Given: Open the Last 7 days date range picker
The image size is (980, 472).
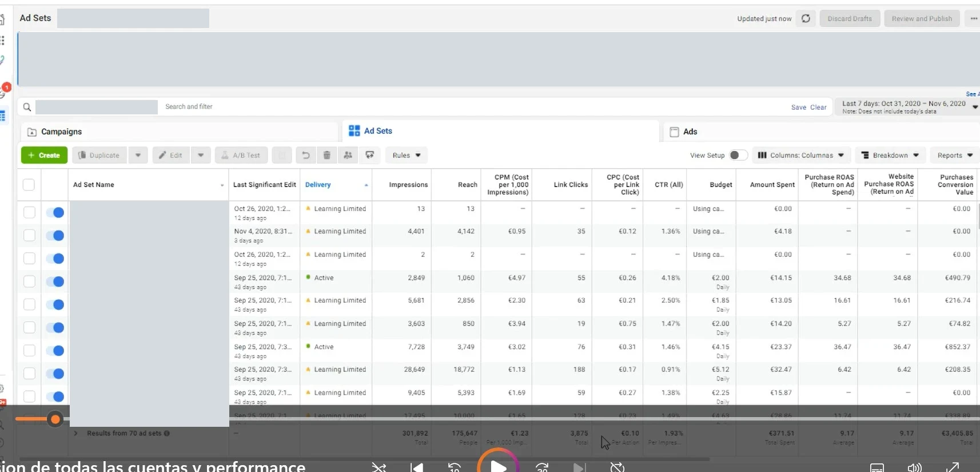Looking at the screenshot, I should coord(907,107).
